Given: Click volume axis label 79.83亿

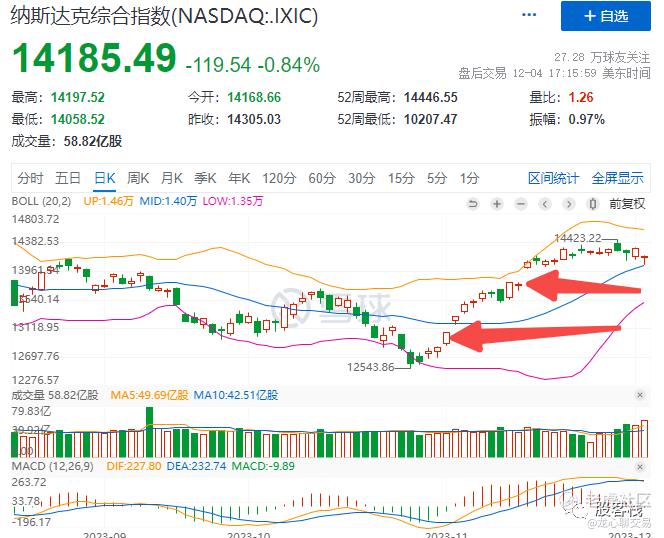Looking at the screenshot, I should [x=31, y=411].
